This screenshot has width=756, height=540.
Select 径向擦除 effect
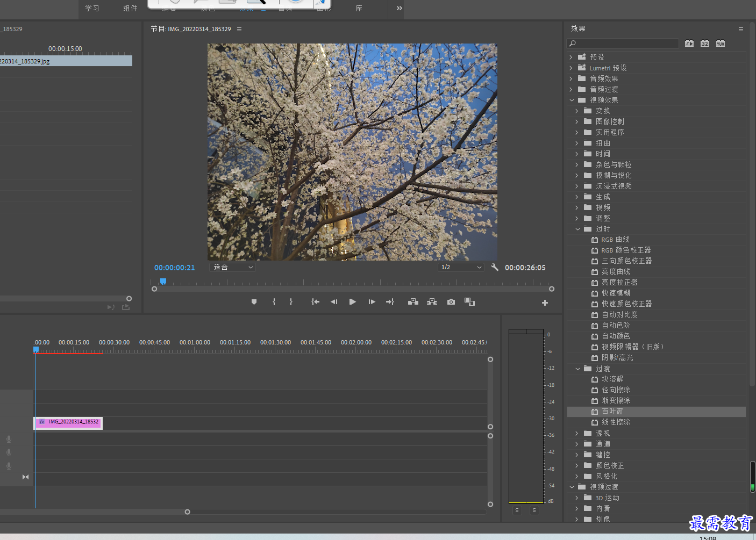(616, 390)
